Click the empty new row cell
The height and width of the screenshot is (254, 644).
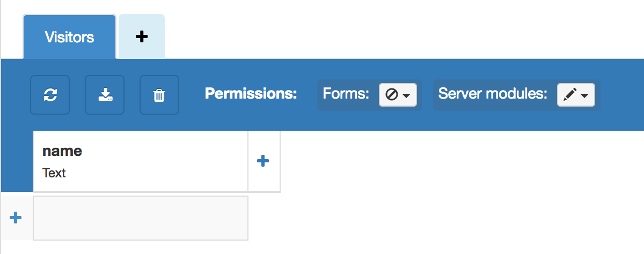(141, 218)
